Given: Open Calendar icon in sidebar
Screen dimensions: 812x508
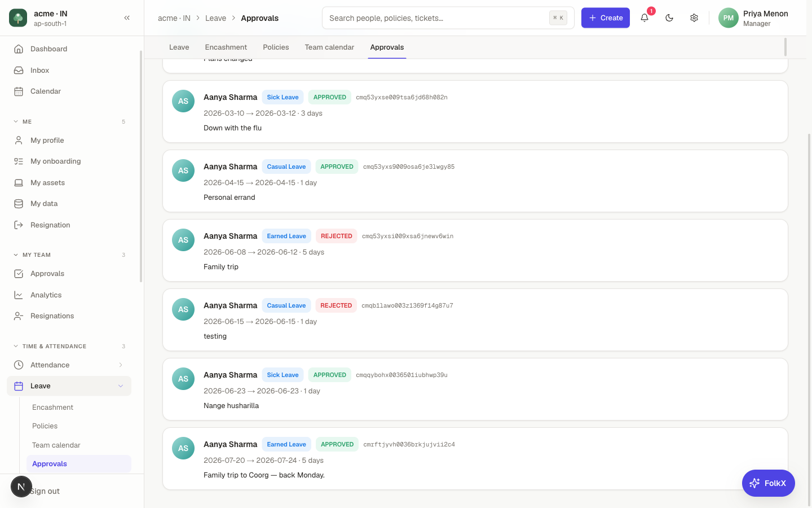Looking at the screenshot, I should [19, 91].
